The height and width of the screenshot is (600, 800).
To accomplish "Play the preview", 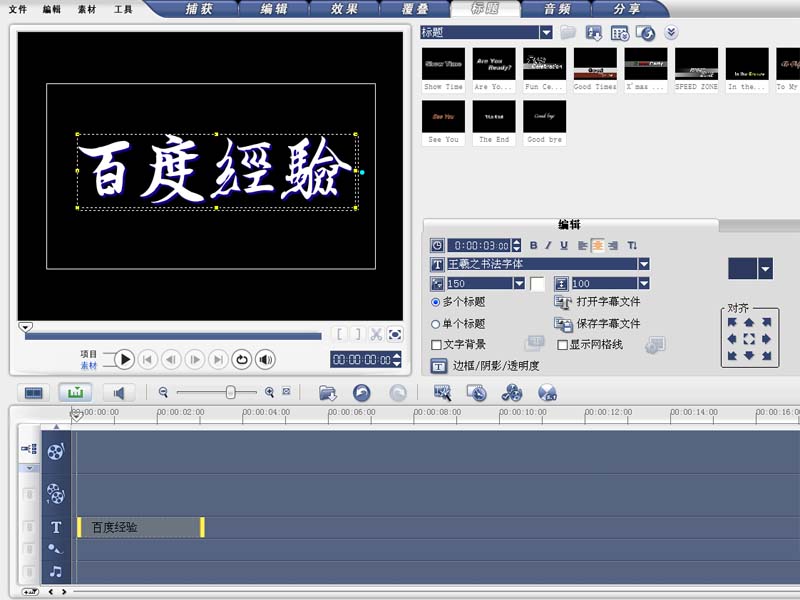I will (x=124, y=360).
